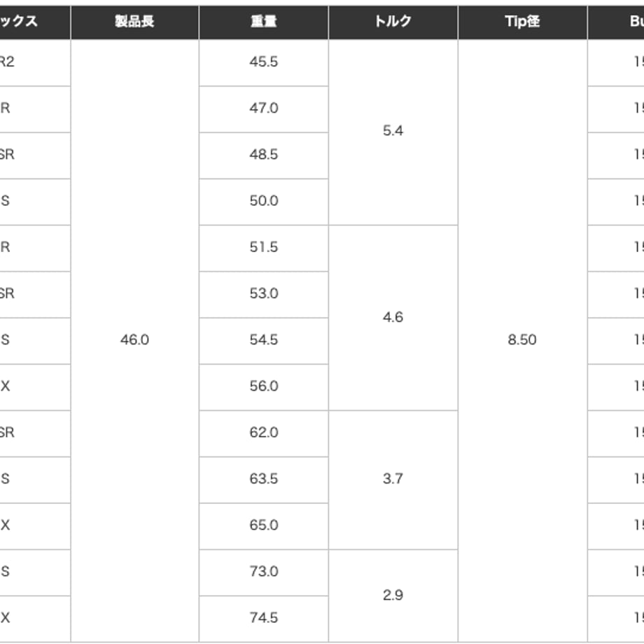Select the トルク column header
Screen dimensions: 644x644
pos(393,22)
